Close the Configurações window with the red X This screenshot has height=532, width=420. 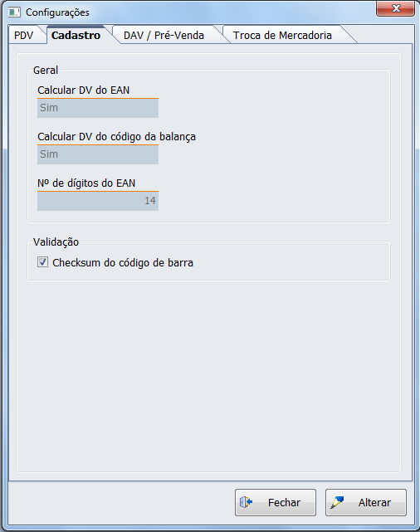tap(395, 8)
